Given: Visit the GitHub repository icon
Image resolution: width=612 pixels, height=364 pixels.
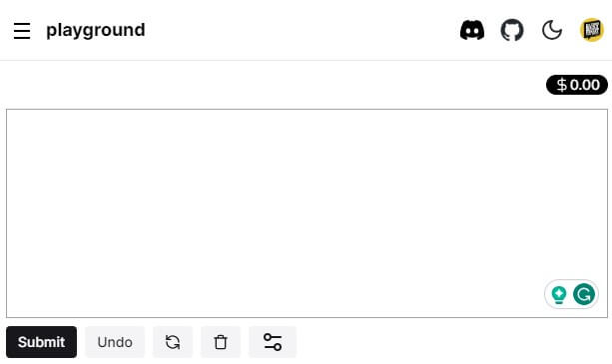Looking at the screenshot, I should click(512, 30).
